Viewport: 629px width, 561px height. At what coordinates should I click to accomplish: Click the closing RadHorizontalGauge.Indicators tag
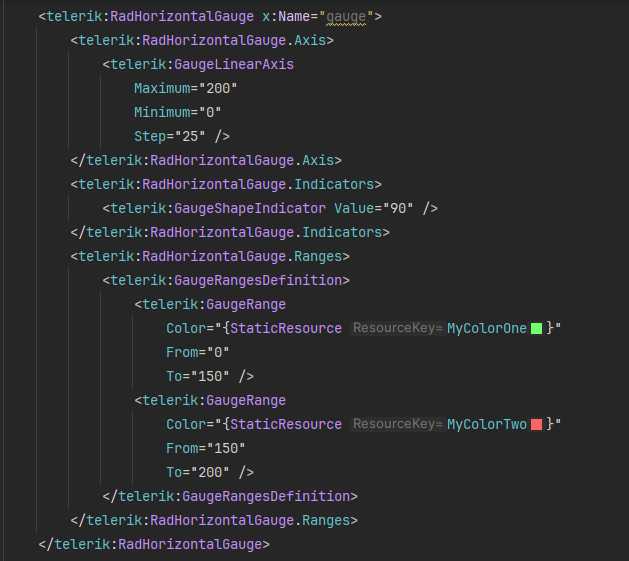pyautogui.click(x=230, y=233)
